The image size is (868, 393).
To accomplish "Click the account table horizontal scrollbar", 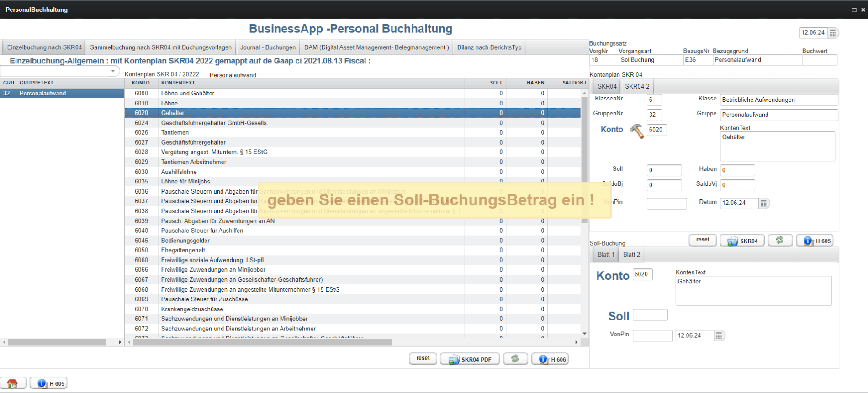I will click(x=262, y=342).
